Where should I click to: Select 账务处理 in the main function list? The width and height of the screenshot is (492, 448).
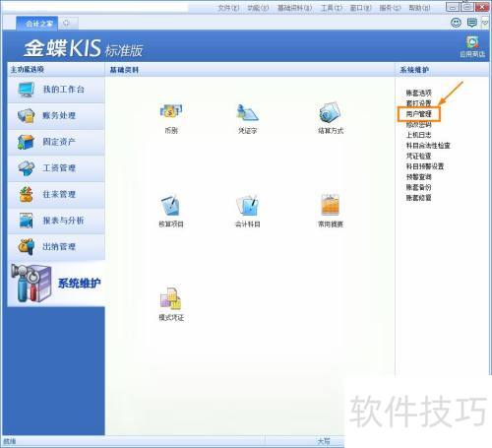56,116
